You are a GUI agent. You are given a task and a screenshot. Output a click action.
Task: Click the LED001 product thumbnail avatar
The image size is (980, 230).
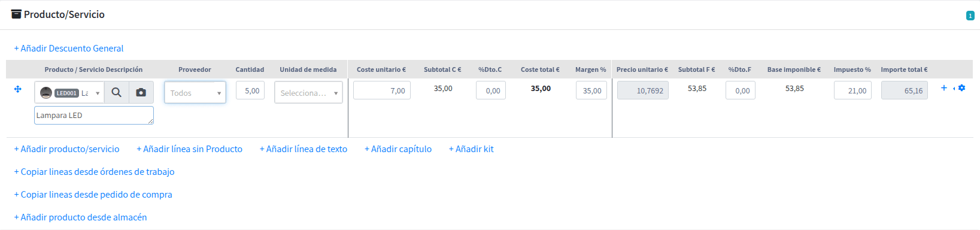pos(46,93)
